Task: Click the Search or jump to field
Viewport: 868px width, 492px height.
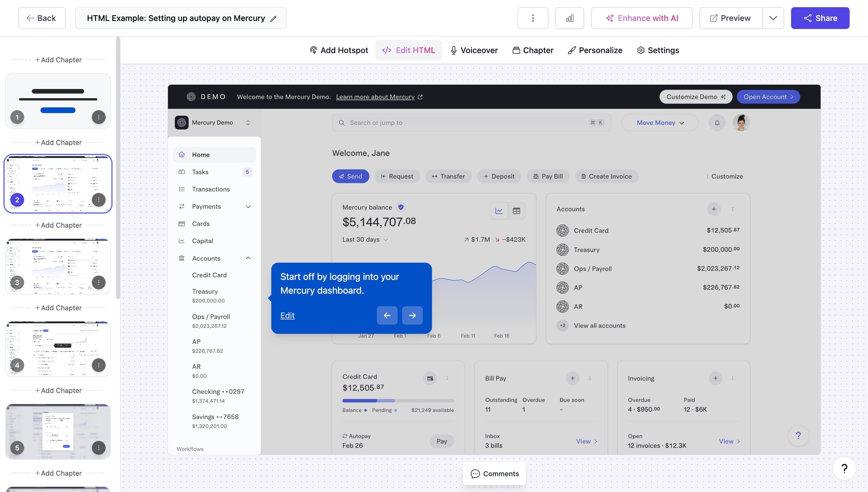Action: tap(471, 123)
